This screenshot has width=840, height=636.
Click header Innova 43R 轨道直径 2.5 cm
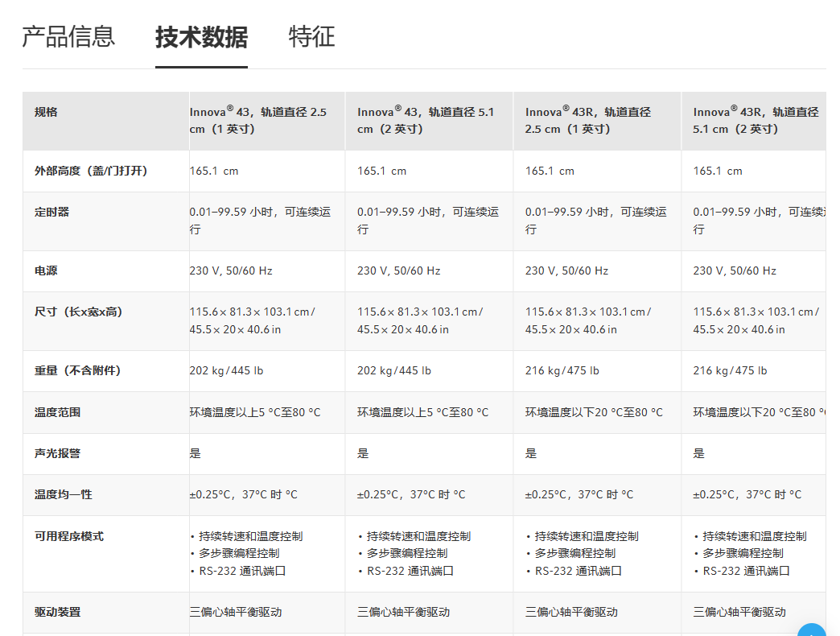pos(588,121)
